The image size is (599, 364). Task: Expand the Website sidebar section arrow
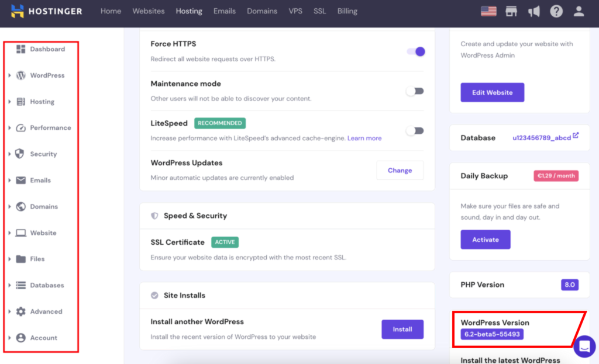(9, 233)
